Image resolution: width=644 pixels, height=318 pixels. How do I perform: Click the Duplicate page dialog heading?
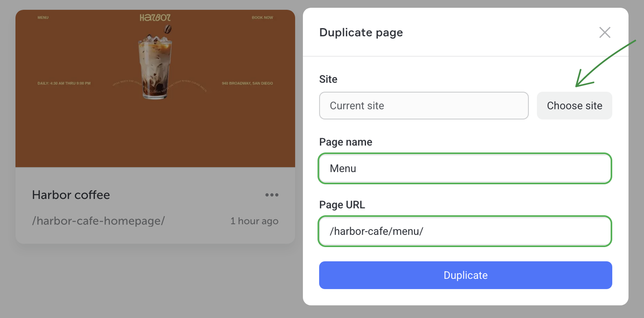361,33
